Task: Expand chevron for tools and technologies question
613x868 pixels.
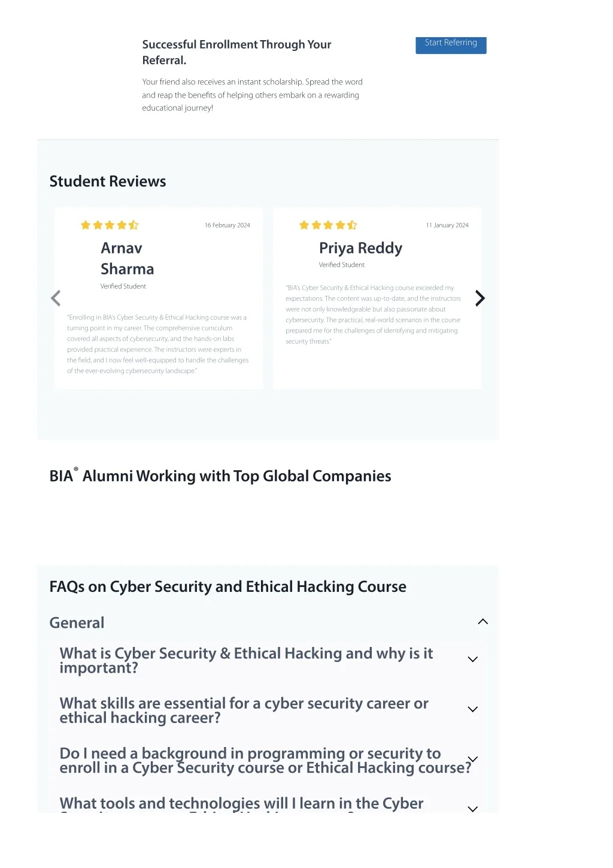Action: (x=472, y=809)
